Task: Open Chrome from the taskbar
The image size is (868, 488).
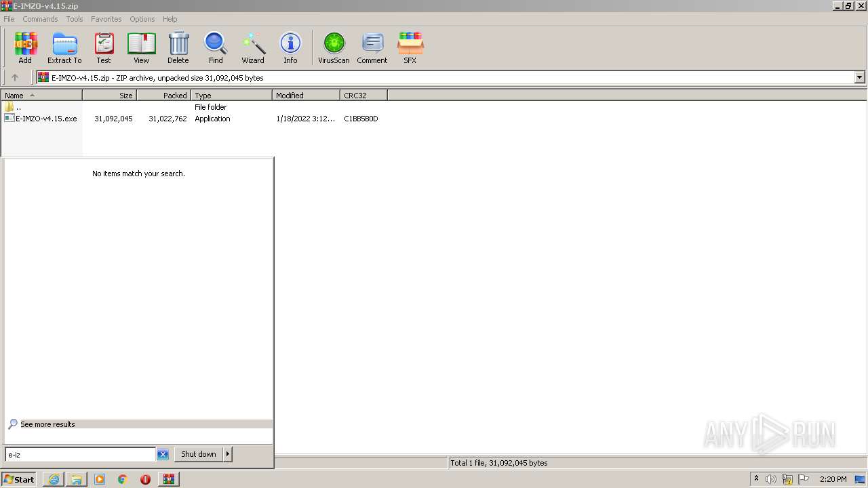Action: click(x=123, y=479)
